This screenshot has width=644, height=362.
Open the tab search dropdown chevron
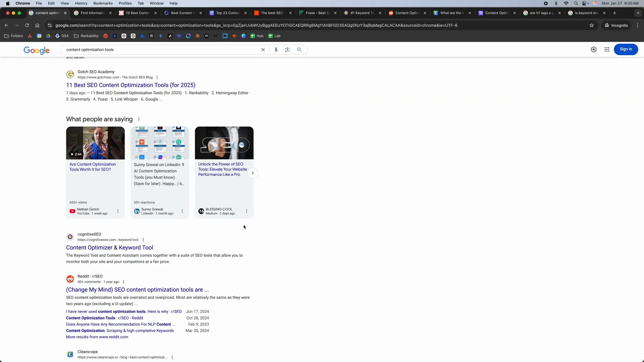tap(638, 13)
